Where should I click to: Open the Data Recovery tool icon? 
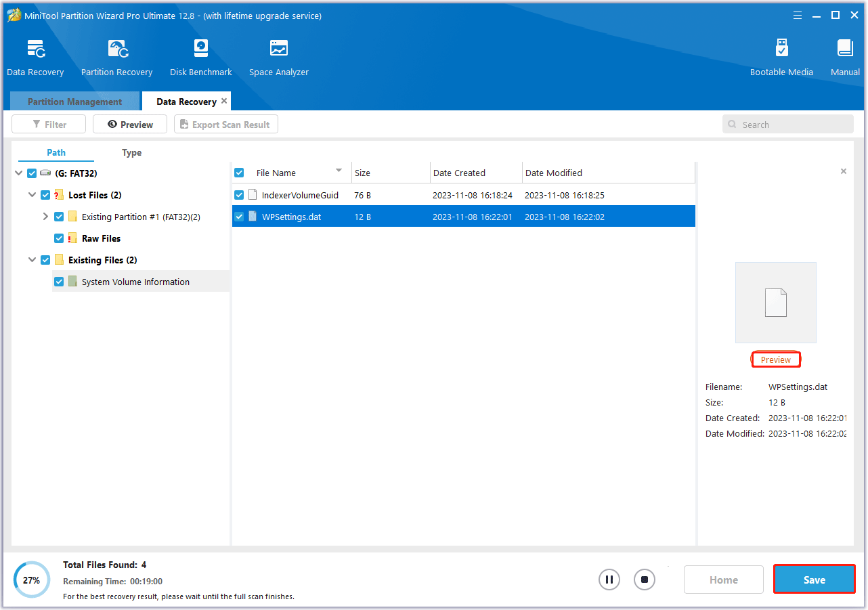tap(35, 50)
